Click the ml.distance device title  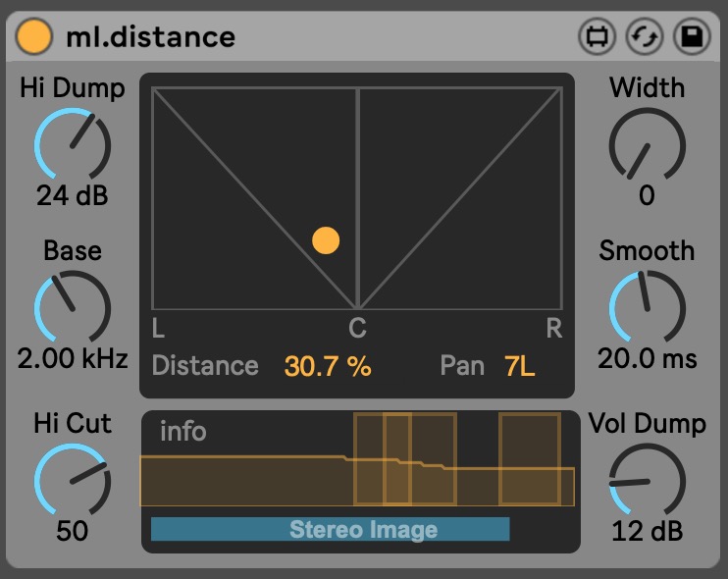pos(150,37)
